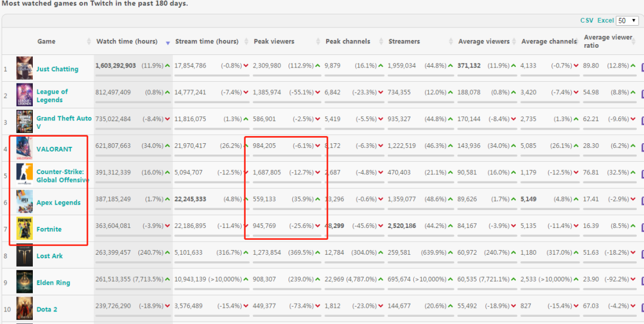Screen dimensions: 644x324
Task: Click the Fortnite game cover icon
Action: (x=24, y=229)
